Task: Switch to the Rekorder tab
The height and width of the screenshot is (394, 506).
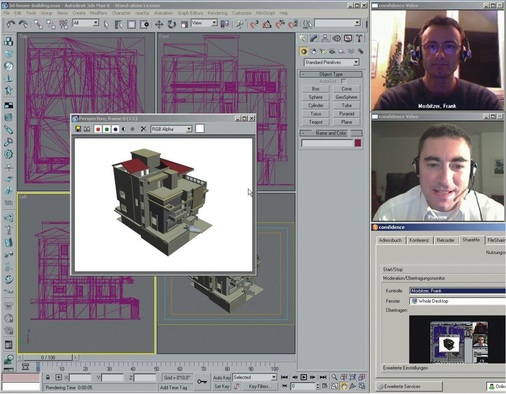Action: tap(446, 240)
